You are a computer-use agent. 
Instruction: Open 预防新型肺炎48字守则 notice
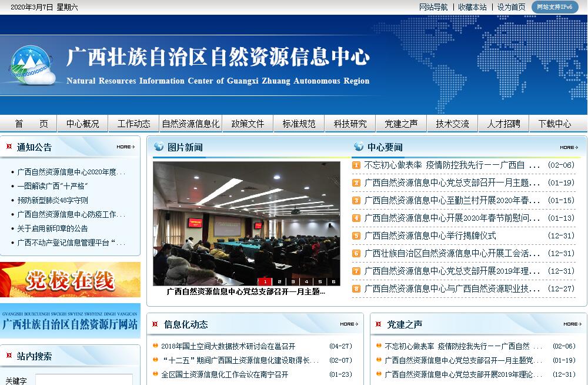click(x=53, y=200)
